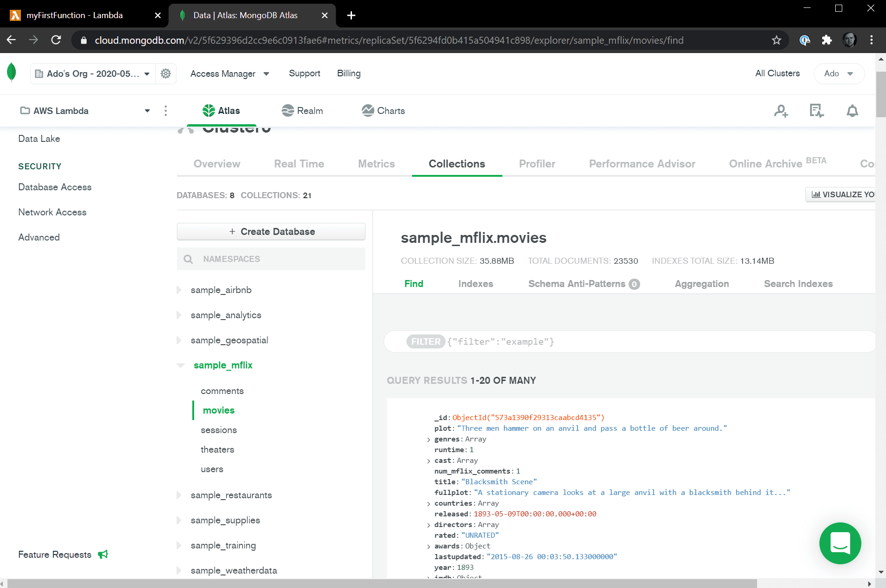Open the project activity feed icon
Viewport: 886px width, 588px height.
816,111
